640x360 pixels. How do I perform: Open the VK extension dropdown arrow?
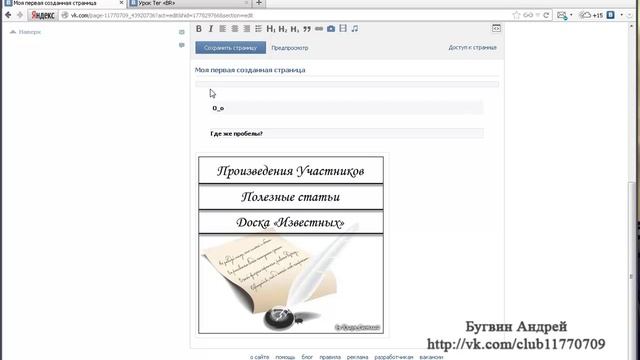click(x=621, y=15)
